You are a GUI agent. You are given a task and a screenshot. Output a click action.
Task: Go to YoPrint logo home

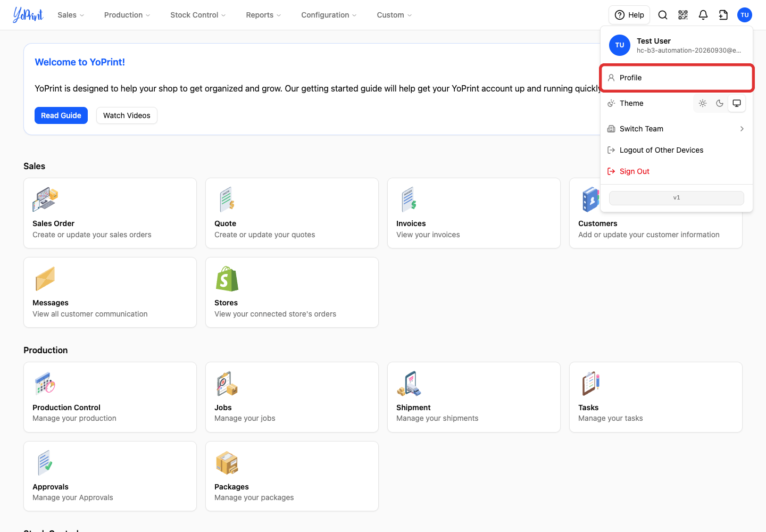tap(28, 15)
